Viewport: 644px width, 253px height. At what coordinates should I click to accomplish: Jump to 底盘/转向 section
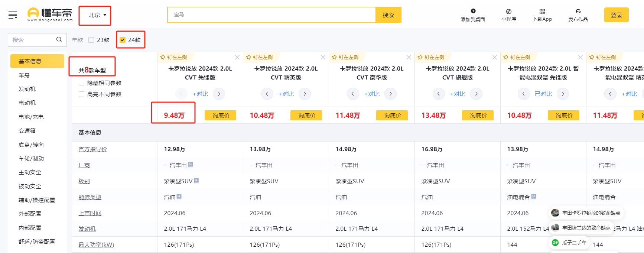(x=31, y=145)
